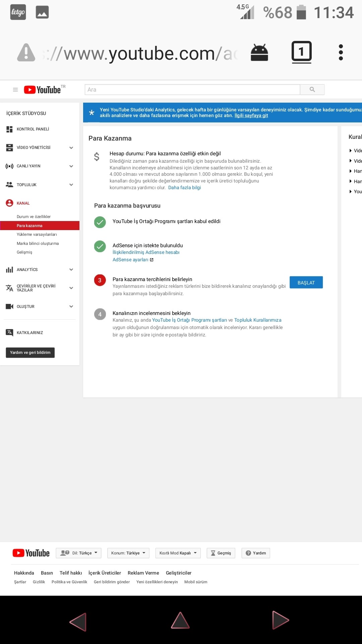Click the Katkılarınız icon
This screenshot has height=644, width=362.
(x=9, y=332)
